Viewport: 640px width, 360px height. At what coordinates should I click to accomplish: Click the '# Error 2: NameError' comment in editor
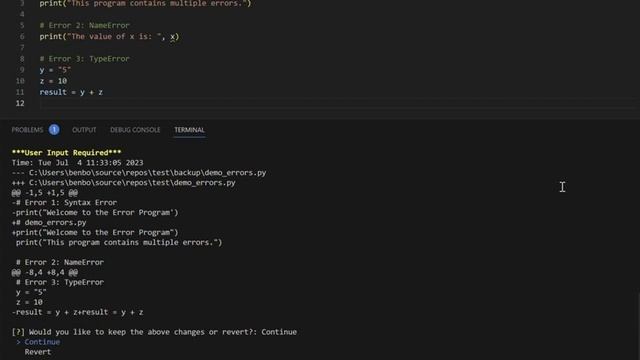[84, 25]
